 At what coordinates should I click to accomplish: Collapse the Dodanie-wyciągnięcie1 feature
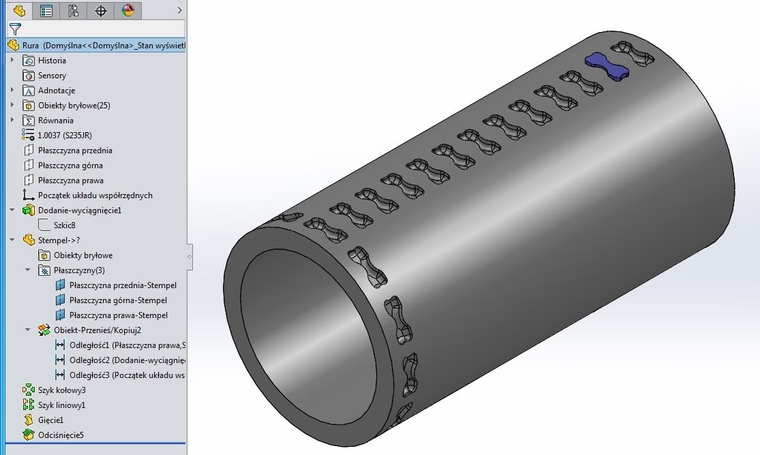(12, 210)
